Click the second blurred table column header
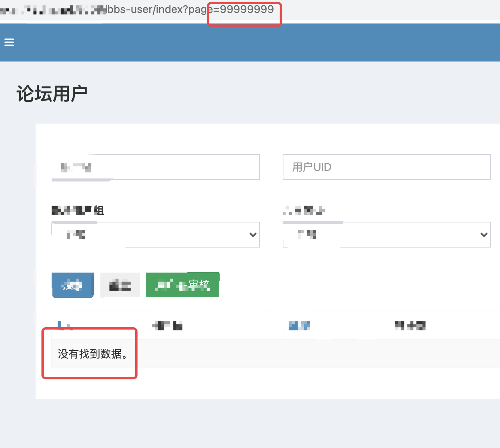Screen dimensions: 500x448 click(167, 325)
